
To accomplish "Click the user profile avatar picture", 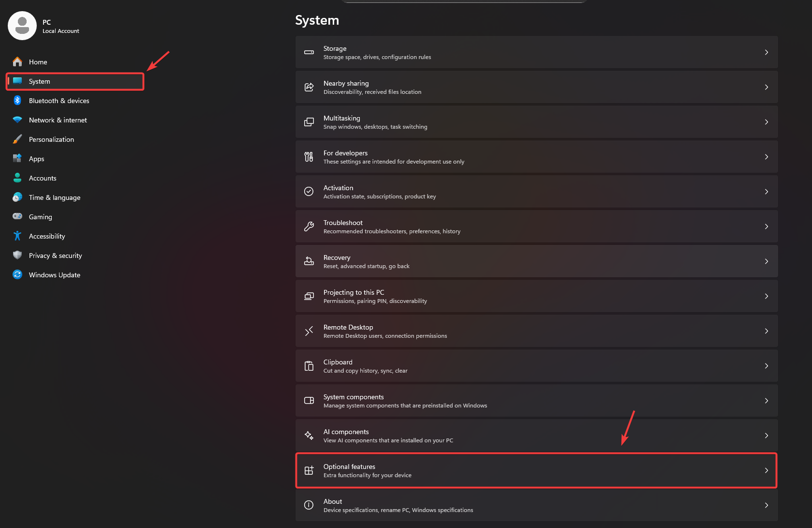I will (22, 26).
